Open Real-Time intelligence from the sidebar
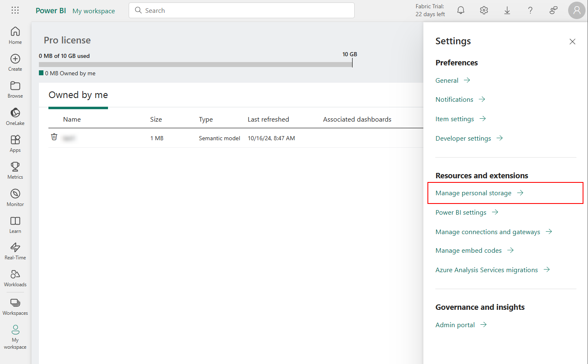588x364 pixels. tap(15, 250)
